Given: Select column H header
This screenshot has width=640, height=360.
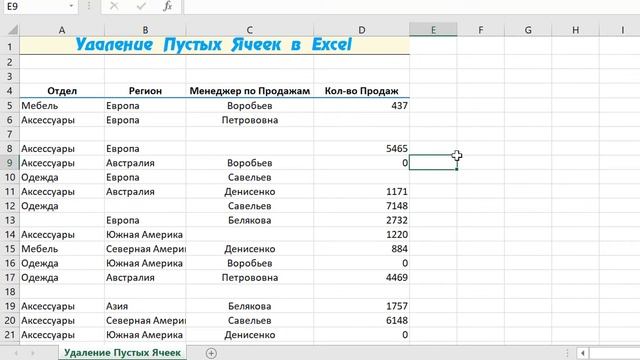Looking at the screenshot, I should click(x=575, y=30).
